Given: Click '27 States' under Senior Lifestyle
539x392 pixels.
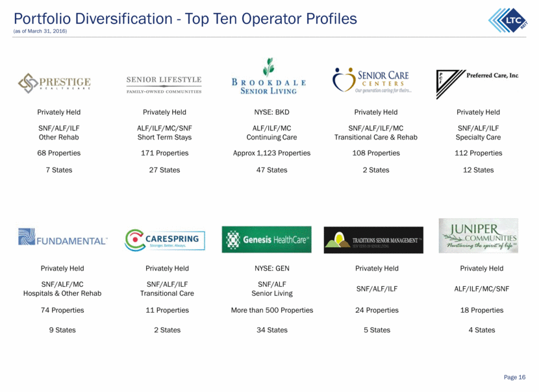Looking at the screenshot, I should 165,170.
